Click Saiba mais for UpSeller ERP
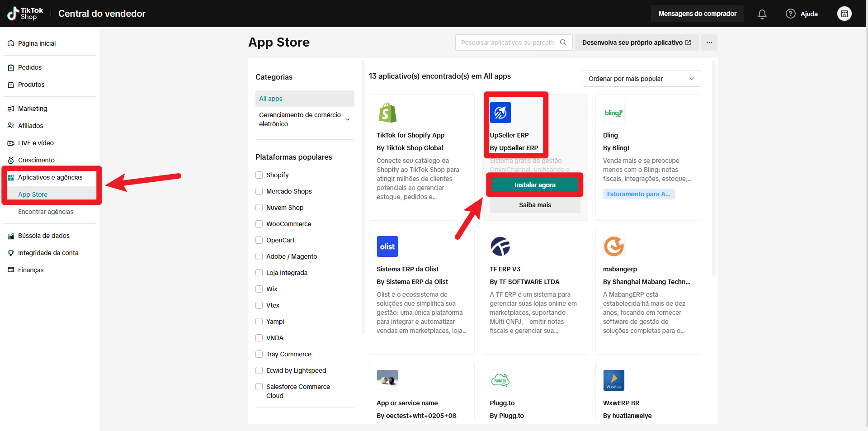Screen dimensions: 868x431 535,205
